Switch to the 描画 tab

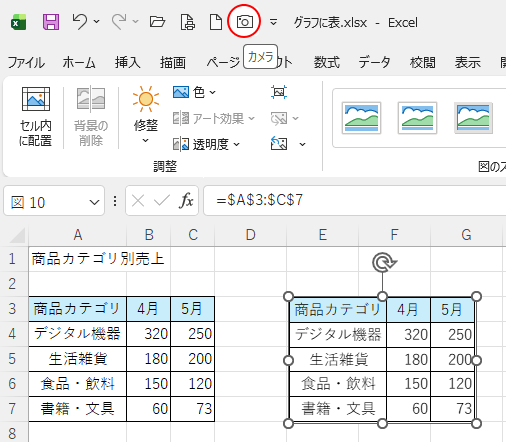(172, 62)
